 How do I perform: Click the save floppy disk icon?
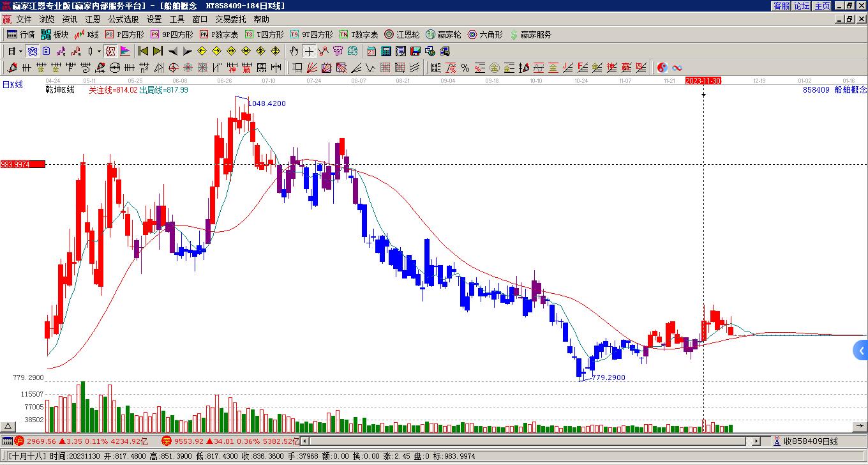tap(415, 51)
